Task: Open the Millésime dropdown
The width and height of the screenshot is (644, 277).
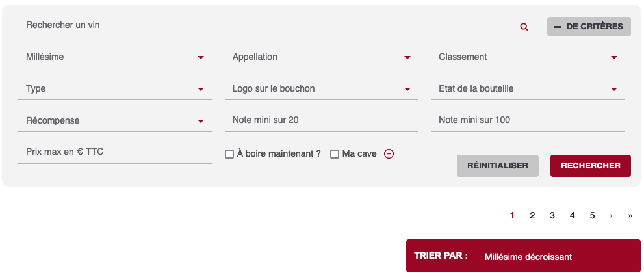Action: 115,57
